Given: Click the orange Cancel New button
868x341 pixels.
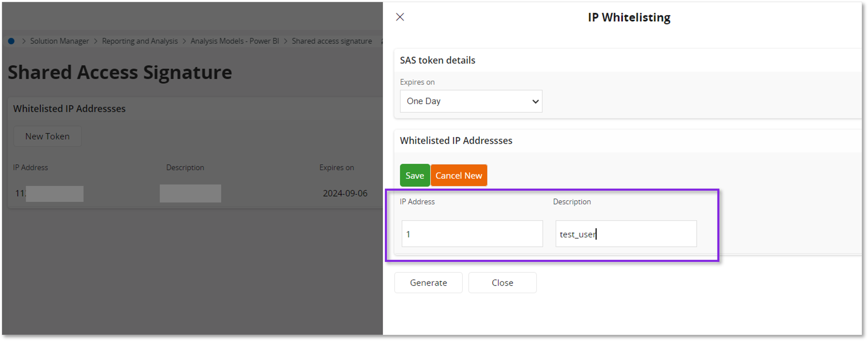Looking at the screenshot, I should 459,175.
